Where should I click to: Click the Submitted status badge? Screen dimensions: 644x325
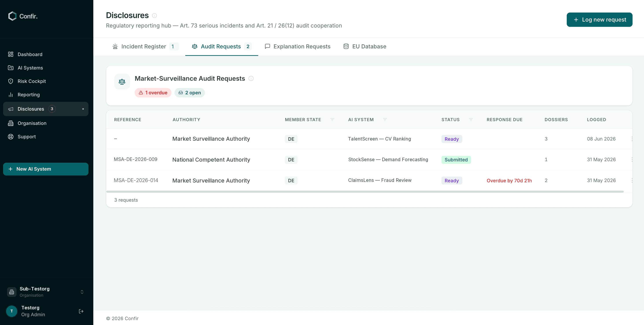point(456,160)
